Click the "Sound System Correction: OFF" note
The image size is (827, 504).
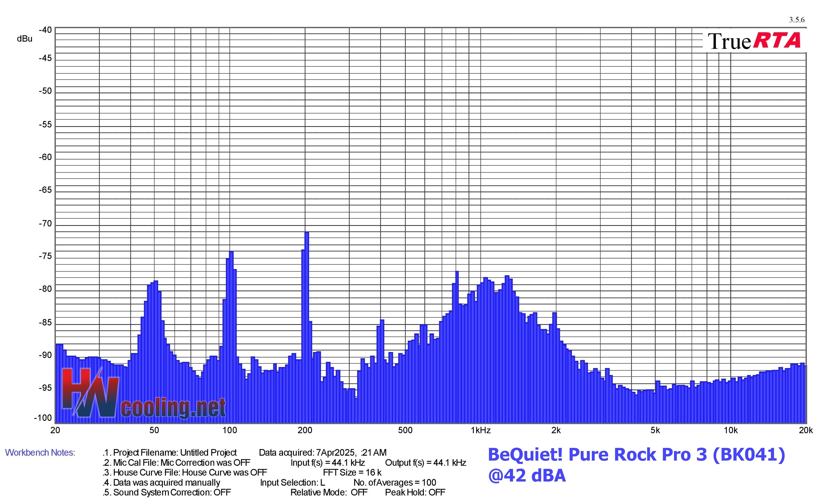[x=172, y=492]
